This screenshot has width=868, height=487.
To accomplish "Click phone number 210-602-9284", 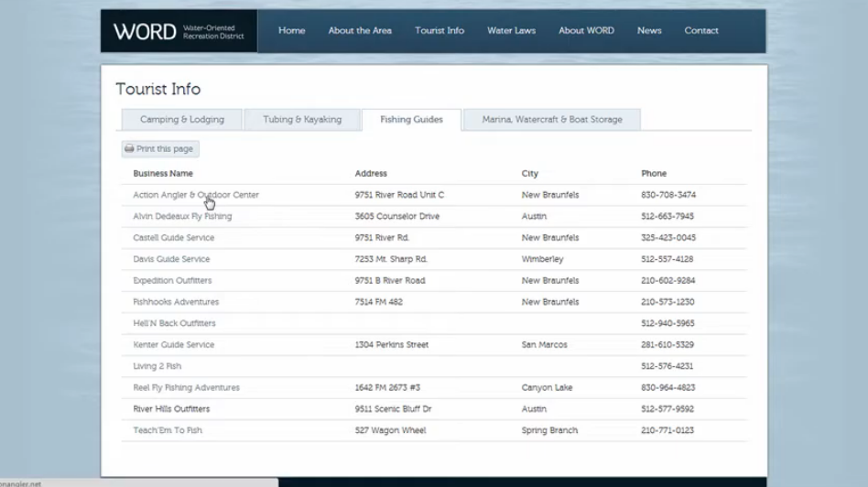I will click(x=668, y=281).
